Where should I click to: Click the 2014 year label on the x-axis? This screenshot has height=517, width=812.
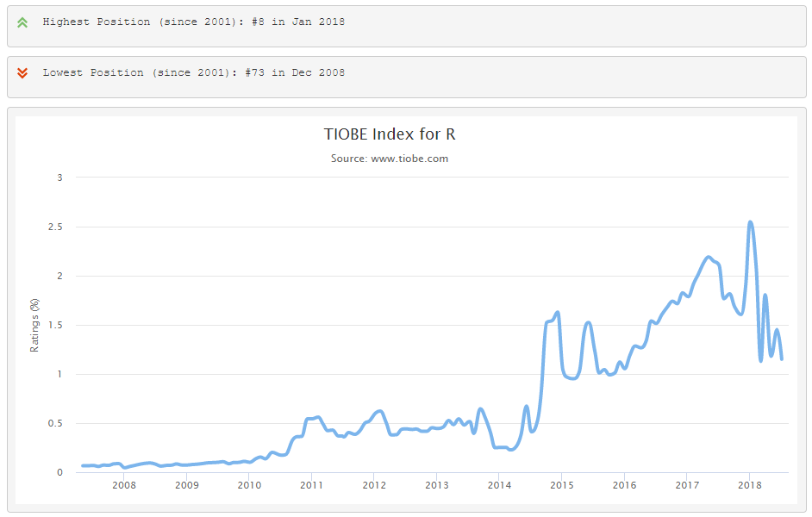tap(499, 485)
